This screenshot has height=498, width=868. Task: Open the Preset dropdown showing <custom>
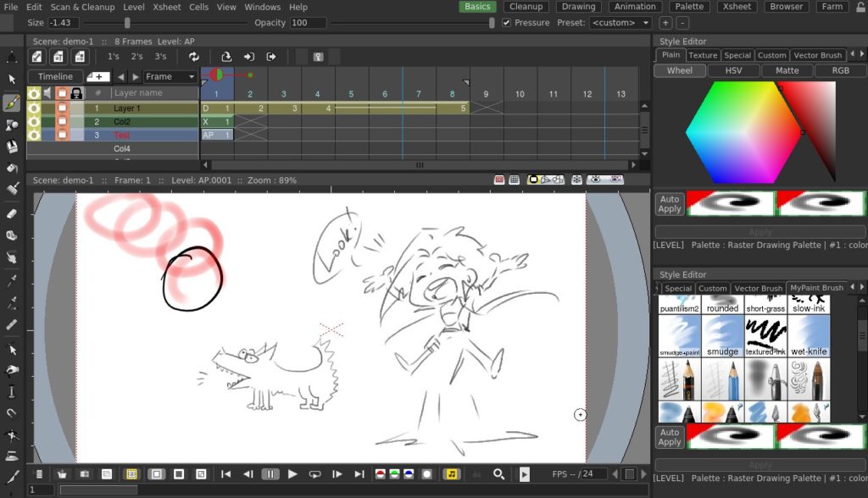click(619, 23)
